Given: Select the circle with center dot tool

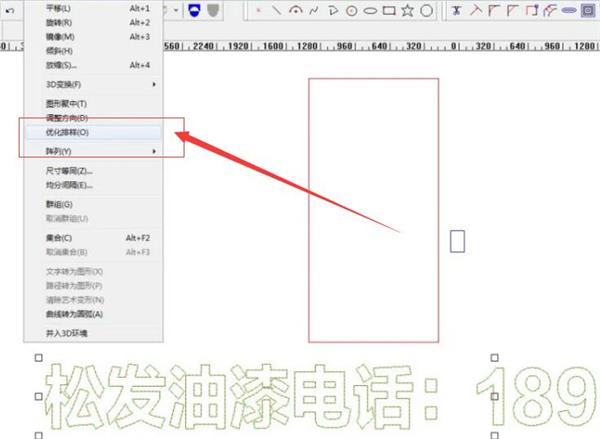Looking at the screenshot, I should tap(352, 11).
